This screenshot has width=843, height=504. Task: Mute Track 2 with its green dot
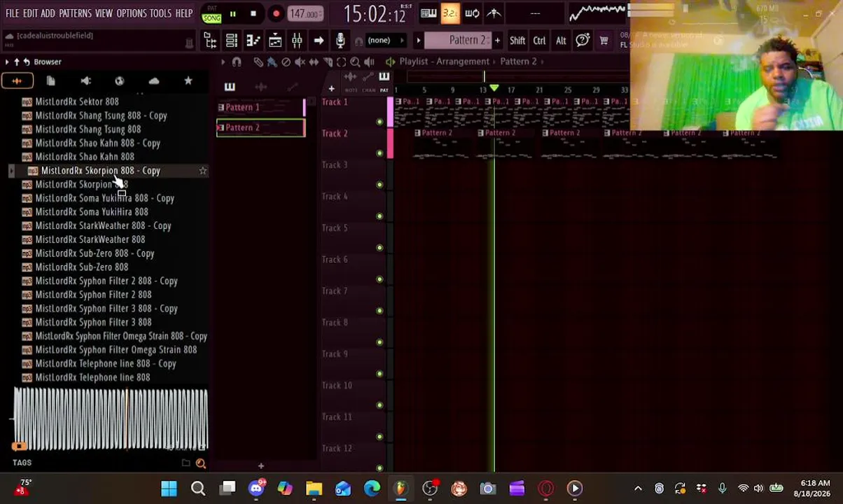point(379,153)
